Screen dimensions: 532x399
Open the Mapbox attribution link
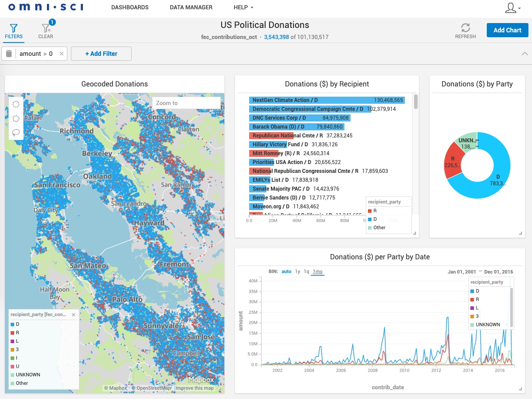pyautogui.click(x=115, y=388)
